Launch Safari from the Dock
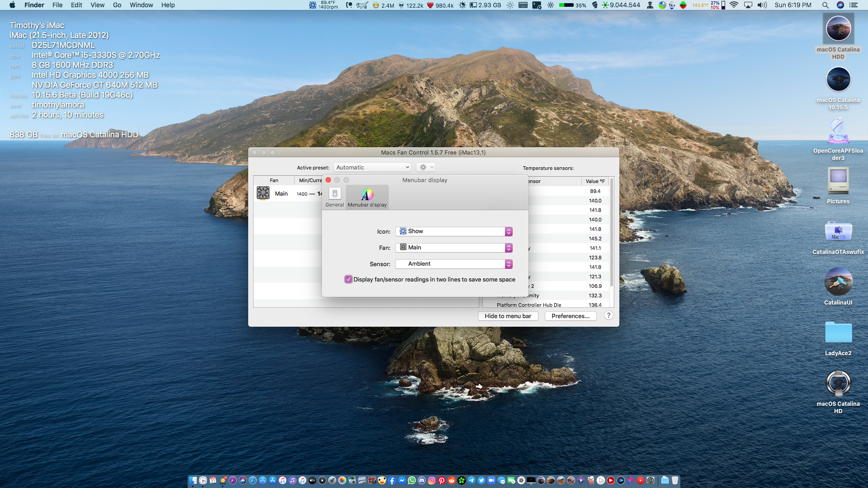The image size is (868, 488). 253,480
